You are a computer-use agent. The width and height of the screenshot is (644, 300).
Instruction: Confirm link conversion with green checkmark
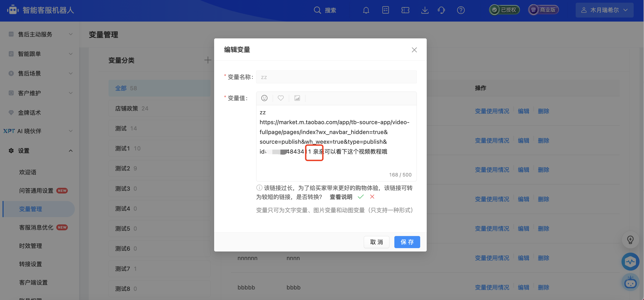(360, 197)
